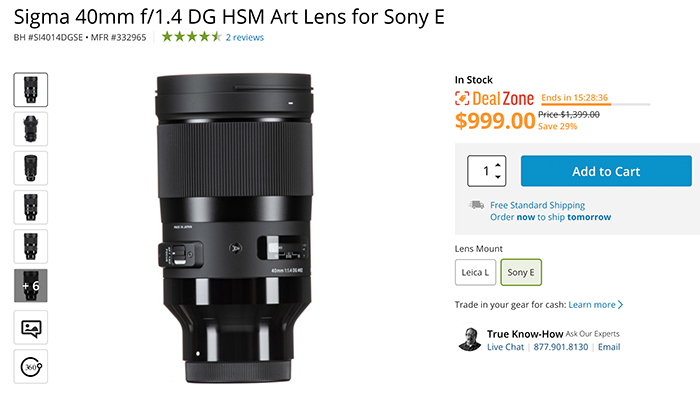Image resolution: width=700 pixels, height=396 pixels.
Task: Show the +6 more images thumbnail
Action: point(31,286)
